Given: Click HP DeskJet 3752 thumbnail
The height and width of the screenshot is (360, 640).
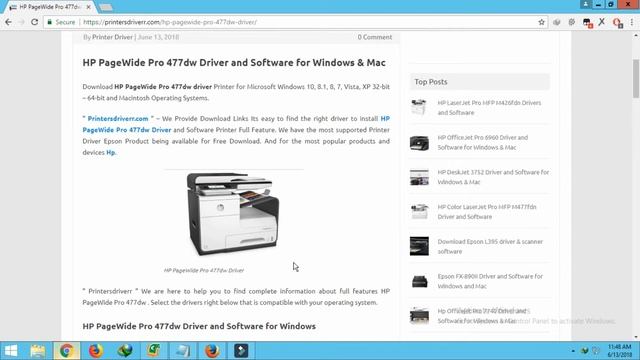Looking at the screenshot, I should (x=419, y=178).
